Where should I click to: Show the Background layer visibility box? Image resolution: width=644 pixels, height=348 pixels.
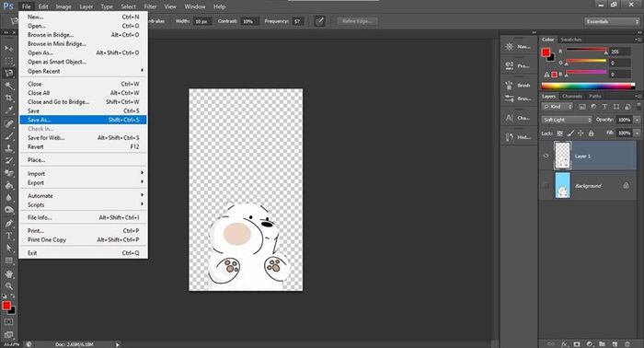tap(546, 185)
